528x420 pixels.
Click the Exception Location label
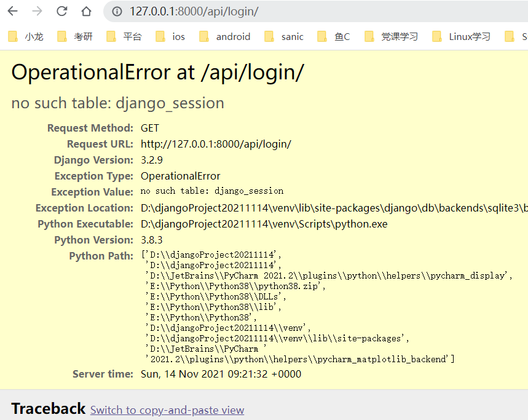coord(85,208)
